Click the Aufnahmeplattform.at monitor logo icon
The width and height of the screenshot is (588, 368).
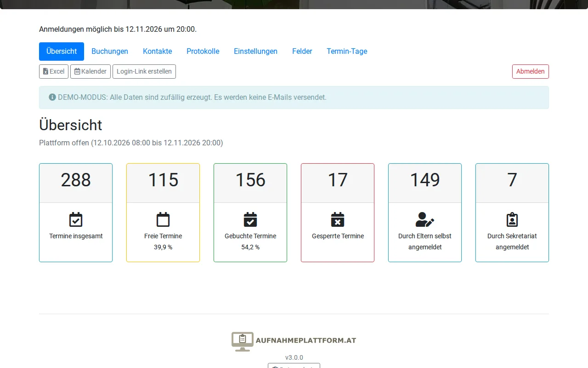243,341
